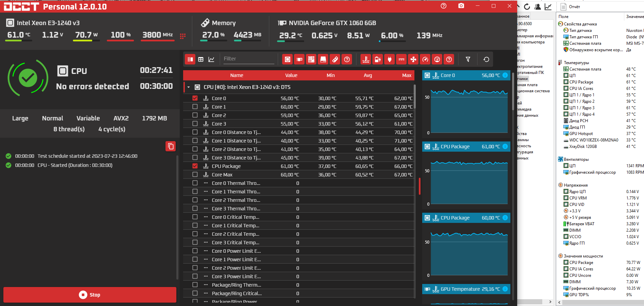Toggle the question-mark filter after the memory stick

(x=347, y=59)
